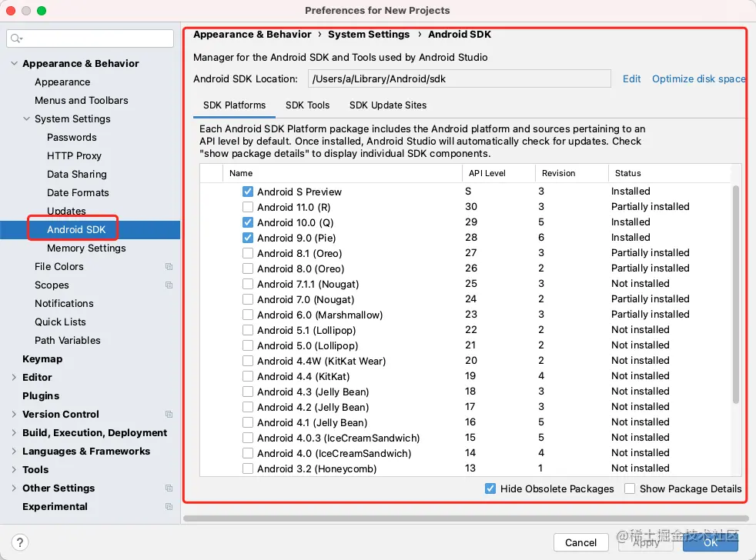Image resolution: width=756 pixels, height=560 pixels.
Task: Select the Appearance settings entry
Action: coord(62,82)
